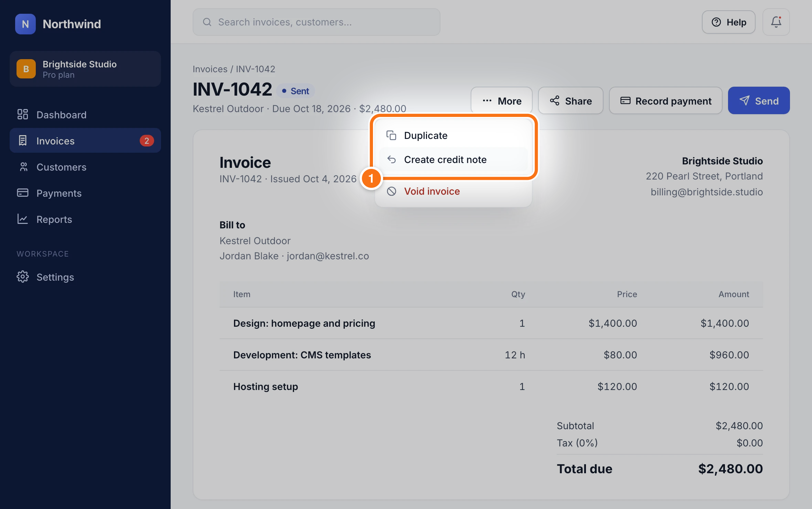
Task: Click the Northwind N logo icon
Action: coord(25,24)
